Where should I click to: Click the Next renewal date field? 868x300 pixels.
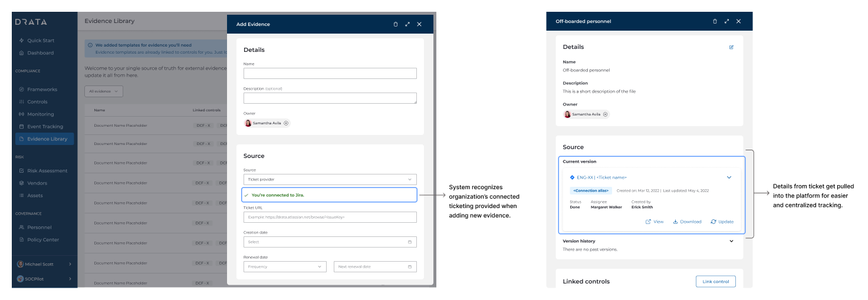375,267
